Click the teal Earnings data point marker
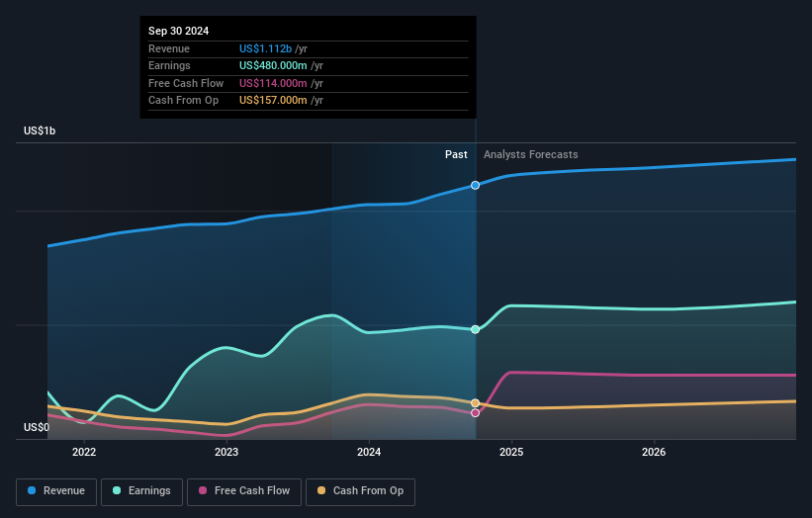 (x=475, y=329)
